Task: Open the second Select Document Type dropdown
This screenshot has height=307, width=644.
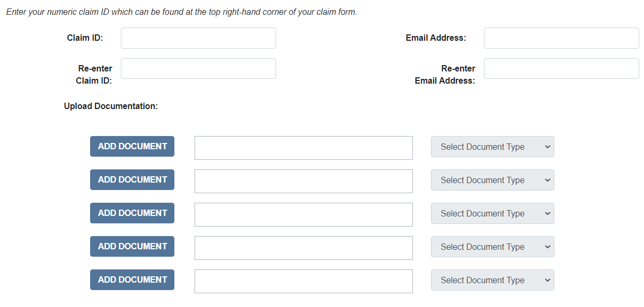Action: point(492,180)
